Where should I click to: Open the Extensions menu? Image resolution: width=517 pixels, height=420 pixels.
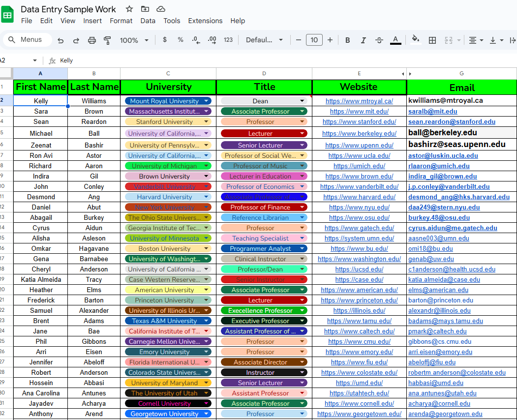pos(205,21)
